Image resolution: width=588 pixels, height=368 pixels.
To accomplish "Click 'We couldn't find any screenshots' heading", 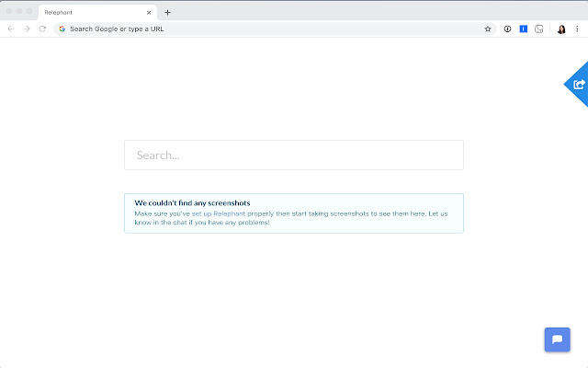I will pyautogui.click(x=192, y=203).
